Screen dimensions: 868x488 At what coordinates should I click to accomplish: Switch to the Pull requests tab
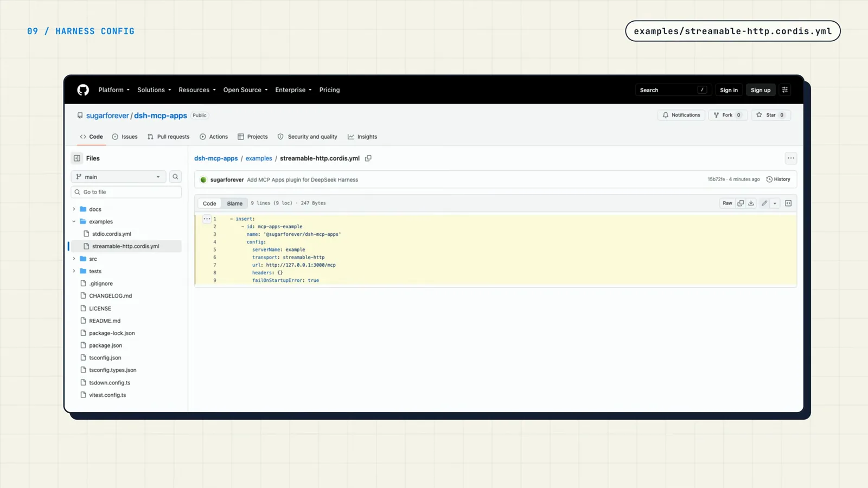tap(168, 137)
